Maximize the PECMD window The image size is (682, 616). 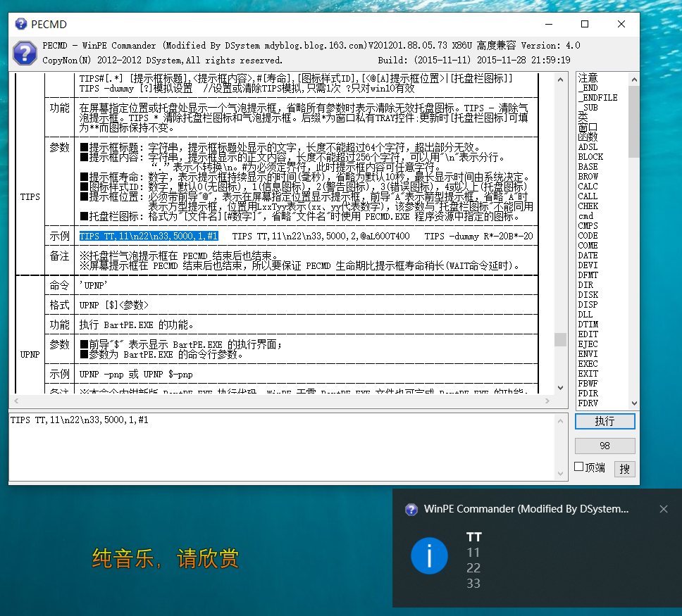[584, 24]
